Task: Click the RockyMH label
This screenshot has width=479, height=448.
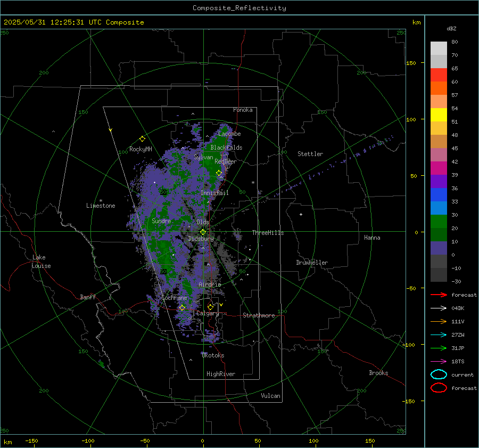Action: [141, 149]
